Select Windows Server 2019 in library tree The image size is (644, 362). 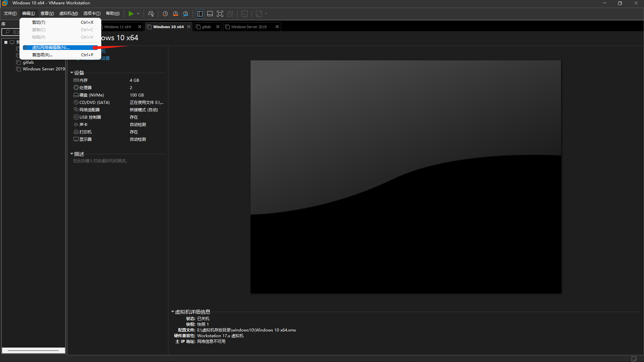[44, 69]
